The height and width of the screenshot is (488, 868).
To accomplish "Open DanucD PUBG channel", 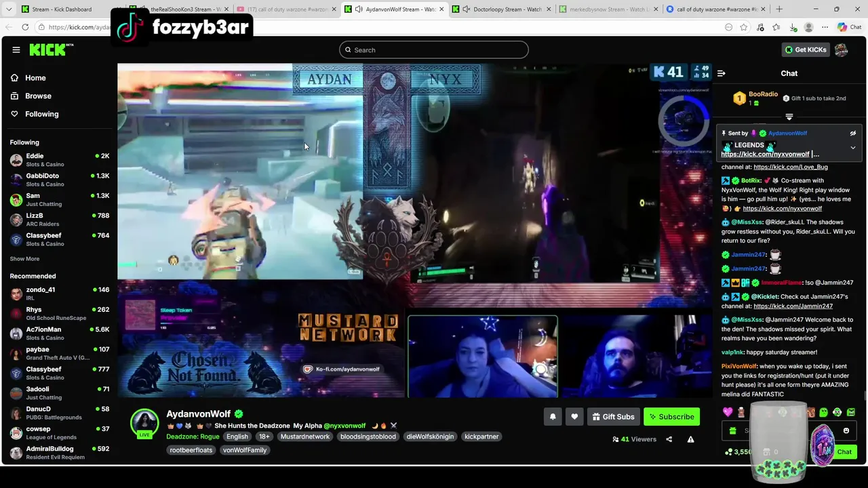I will (x=60, y=413).
